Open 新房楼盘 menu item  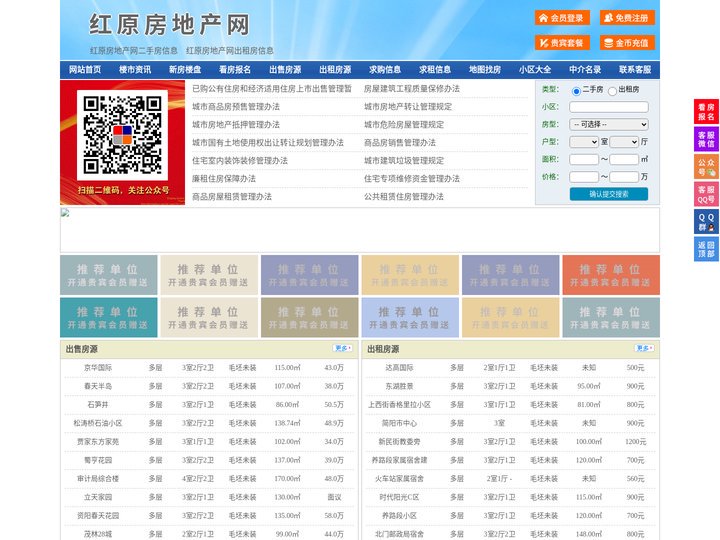coord(185,70)
